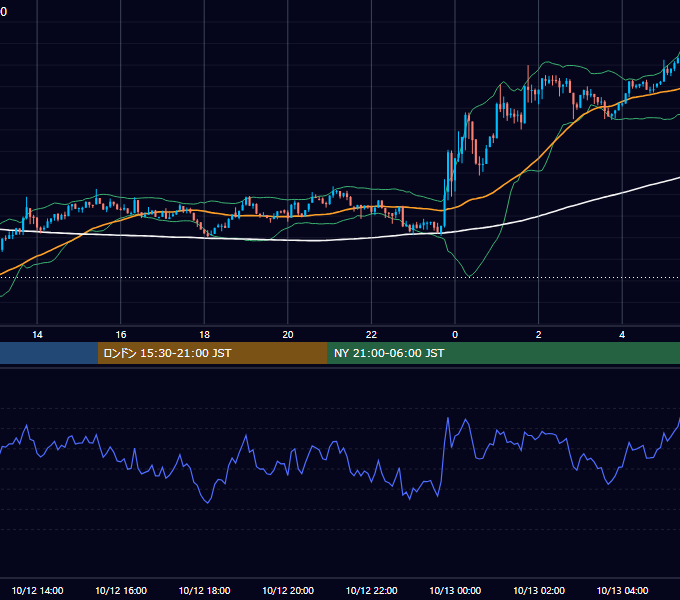Click the 10/13 02:00 time label
The image size is (680, 600).
point(539,590)
